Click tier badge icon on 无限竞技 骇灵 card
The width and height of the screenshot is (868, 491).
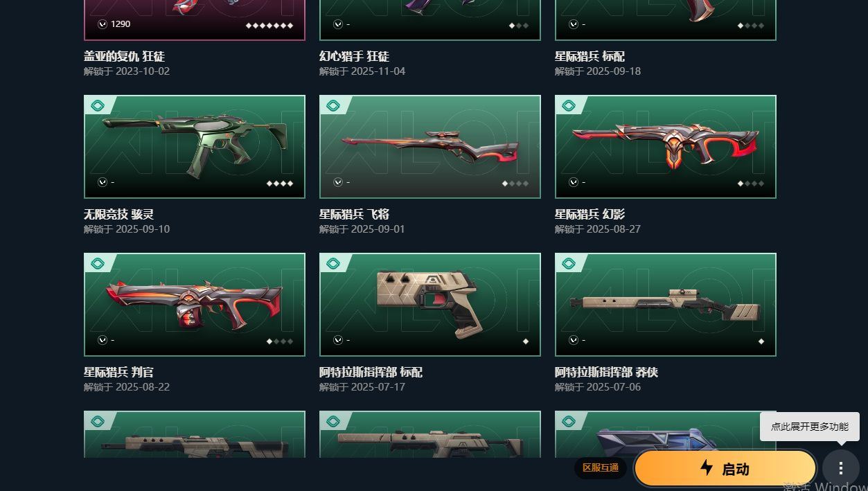tap(98, 105)
